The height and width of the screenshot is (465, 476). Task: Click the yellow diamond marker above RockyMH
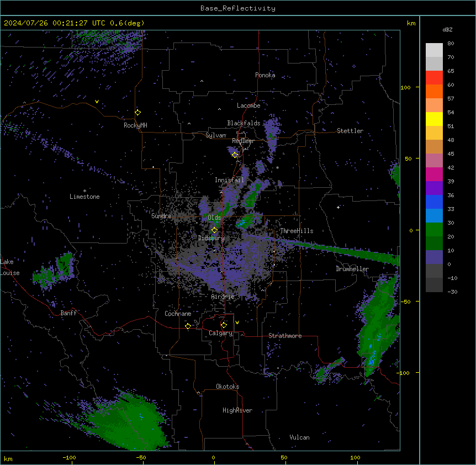click(x=138, y=113)
